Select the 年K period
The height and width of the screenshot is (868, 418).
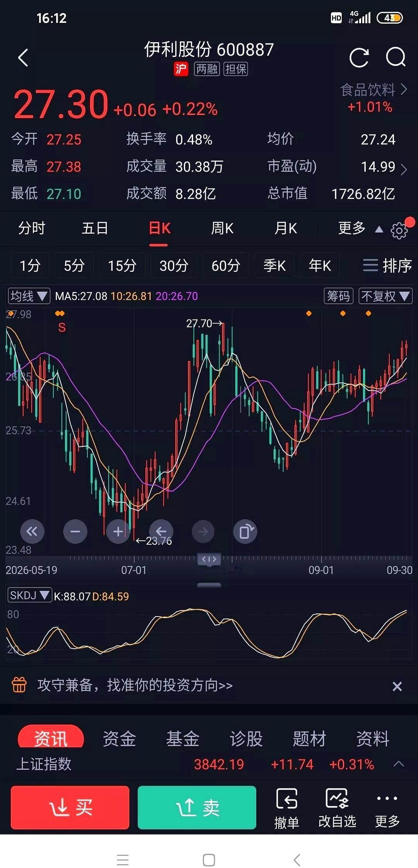pos(320,265)
